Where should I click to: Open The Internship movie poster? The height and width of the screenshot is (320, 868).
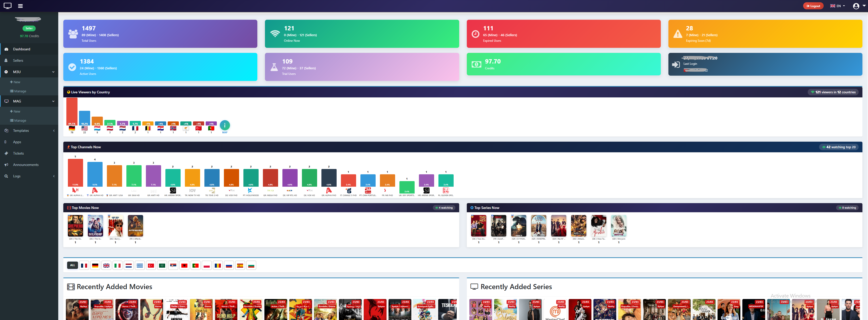tap(95, 225)
